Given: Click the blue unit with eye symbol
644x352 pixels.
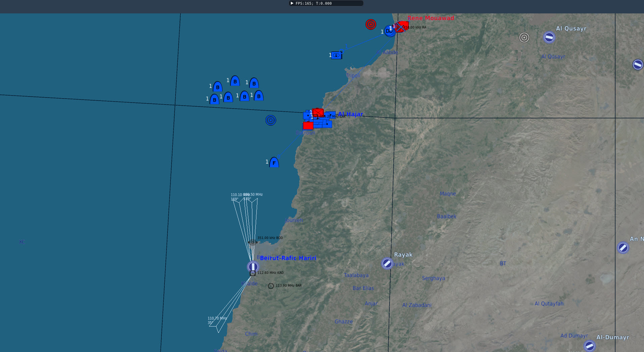Looking at the screenshot, I should [x=336, y=55].
